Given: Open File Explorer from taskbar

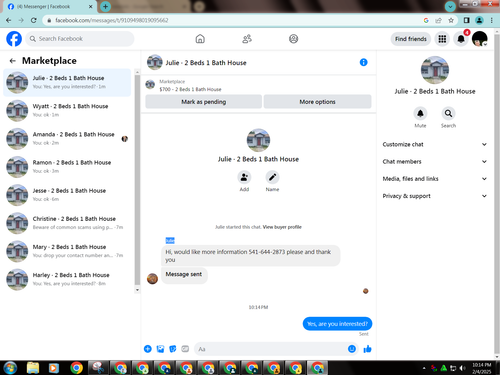Looking at the screenshot, I should pos(33,368).
